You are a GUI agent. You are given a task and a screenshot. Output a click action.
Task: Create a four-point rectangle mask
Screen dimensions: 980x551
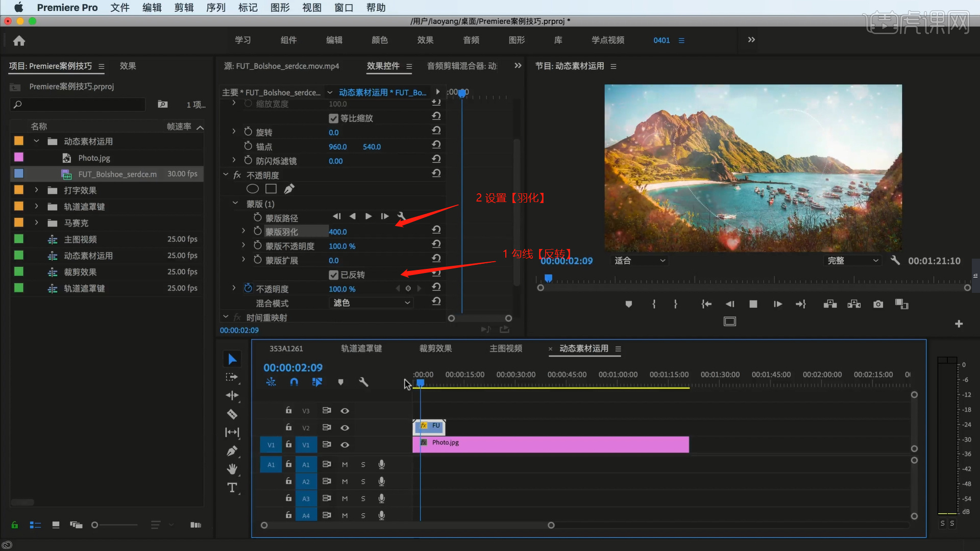pyautogui.click(x=271, y=189)
